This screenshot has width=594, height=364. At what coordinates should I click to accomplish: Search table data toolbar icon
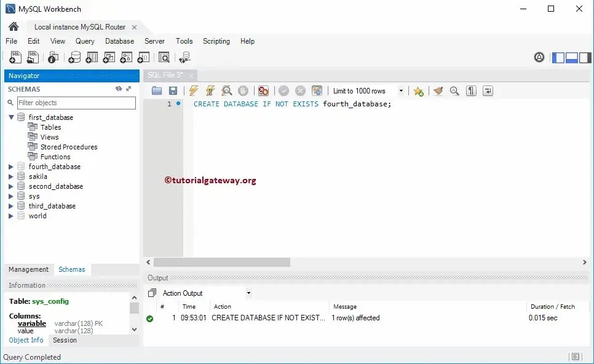click(x=164, y=57)
